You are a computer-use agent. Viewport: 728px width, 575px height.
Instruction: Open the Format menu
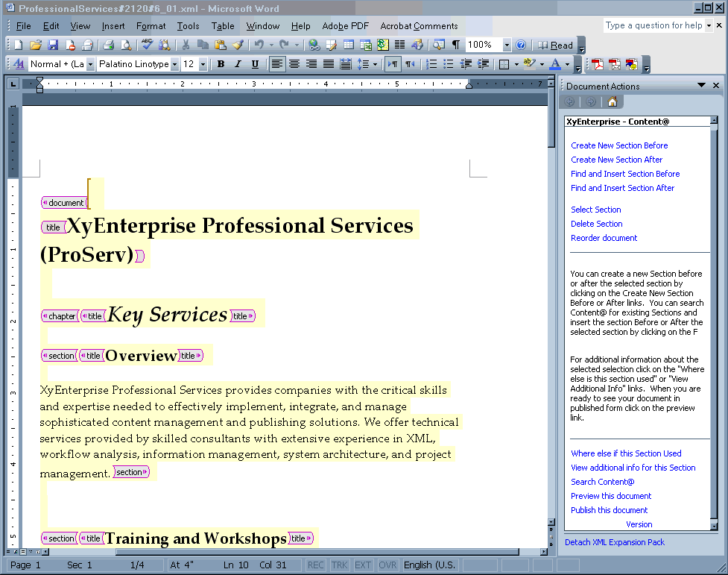click(x=151, y=26)
